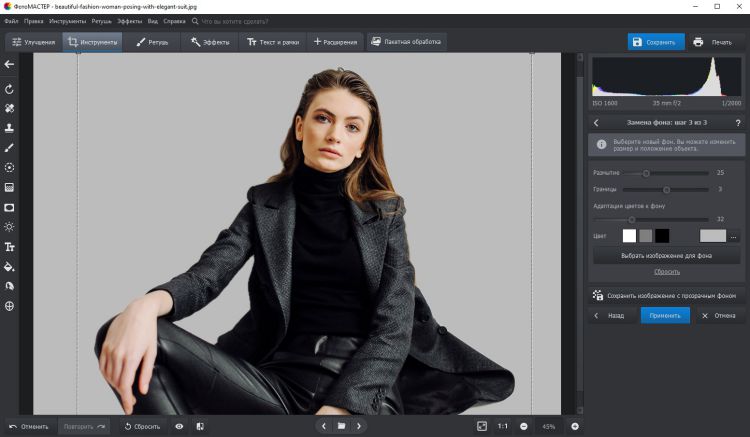Click the fit-to-screen icon in bottom bar
The width and height of the screenshot is (750, 437).
tap(482, 426)
